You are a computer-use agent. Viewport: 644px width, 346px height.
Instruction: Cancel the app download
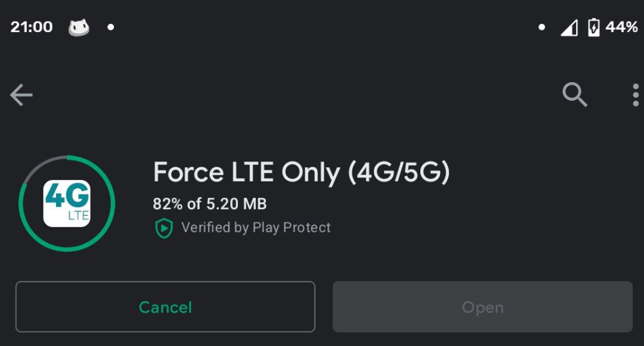point(165,307)
